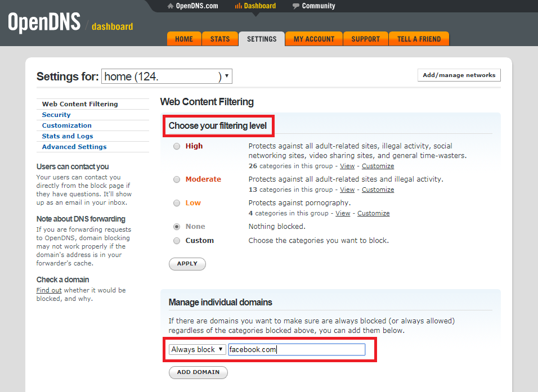Open the My Account tab

click(x=314, y=39)
